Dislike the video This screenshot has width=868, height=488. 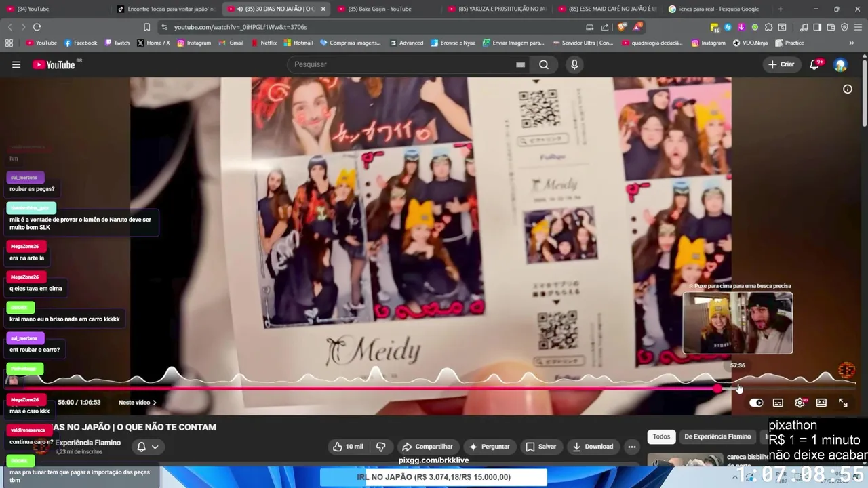coord(380,447)
